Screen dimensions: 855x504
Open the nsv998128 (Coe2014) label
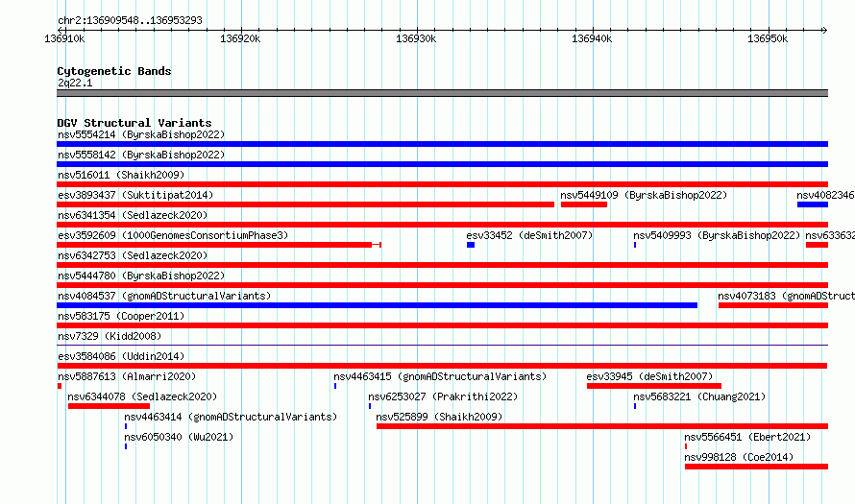(x=739, y=457)
